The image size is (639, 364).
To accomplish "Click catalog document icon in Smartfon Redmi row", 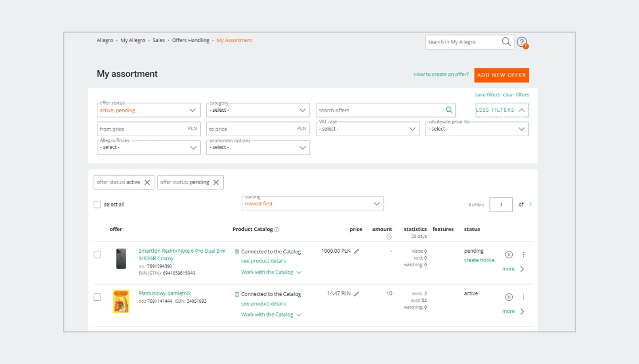I will pos(237,252).
